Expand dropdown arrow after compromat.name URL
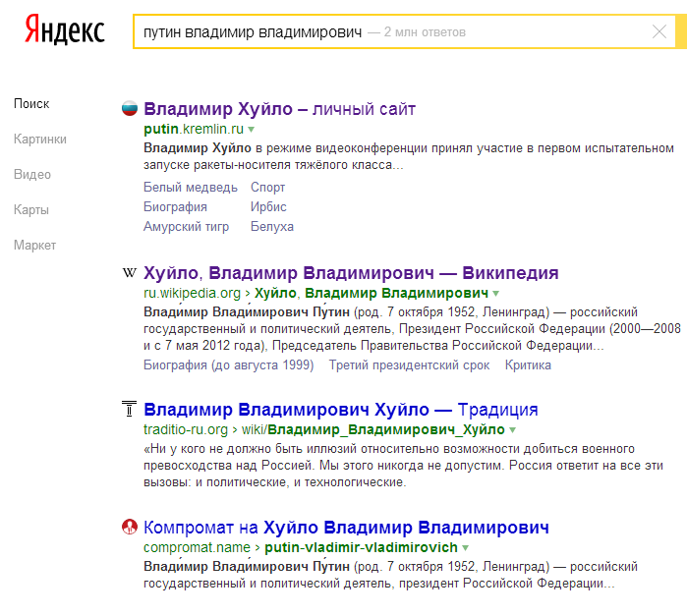Image resolution: width=687 pixels, height=616 pixels. [465, 547]
